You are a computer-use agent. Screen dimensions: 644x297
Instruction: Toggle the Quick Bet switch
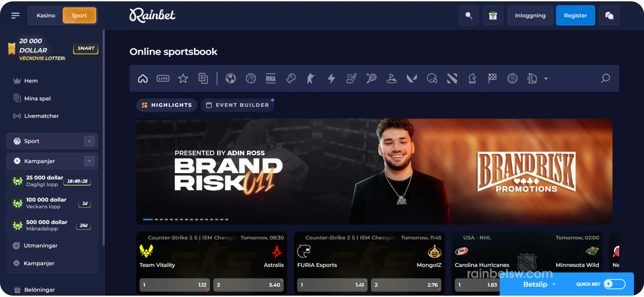[x=615, y=284]
